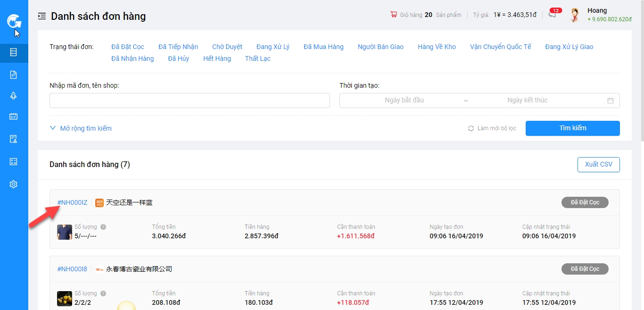This screenshot has width=644, height=310.
Task: Pick start date in Ngày bắt đầu
Action: coord(404,101)
